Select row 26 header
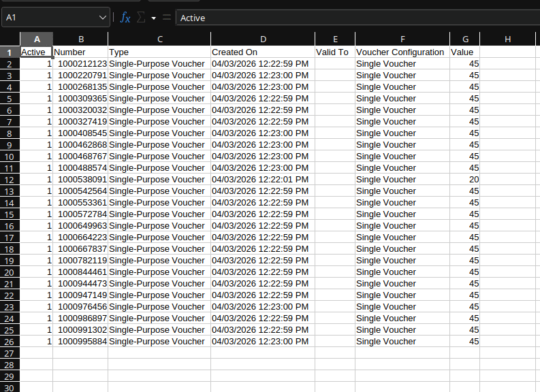The image size is (540, 392). point(10,342)
